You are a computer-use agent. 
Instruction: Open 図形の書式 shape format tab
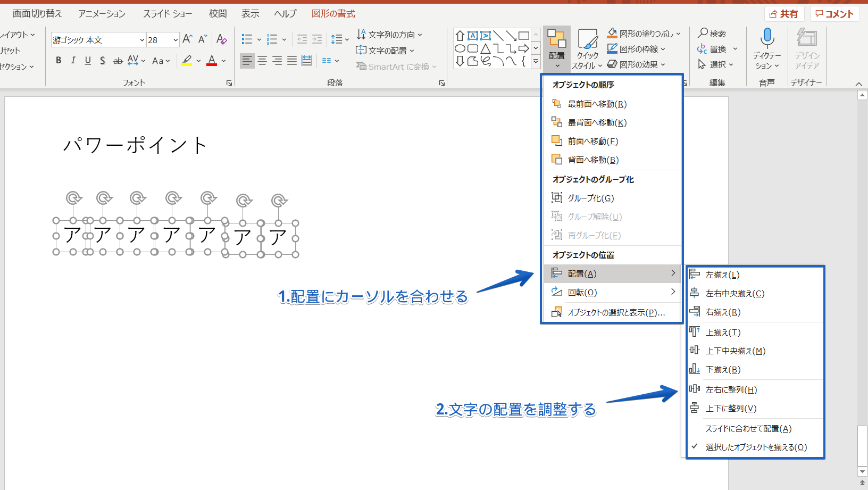tap(333, 14)
